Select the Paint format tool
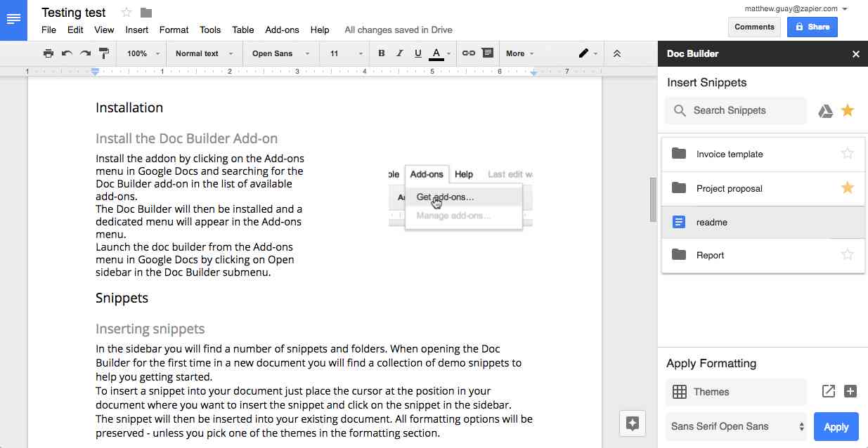Viewport: 868px width, 448px height. [104, 53]
